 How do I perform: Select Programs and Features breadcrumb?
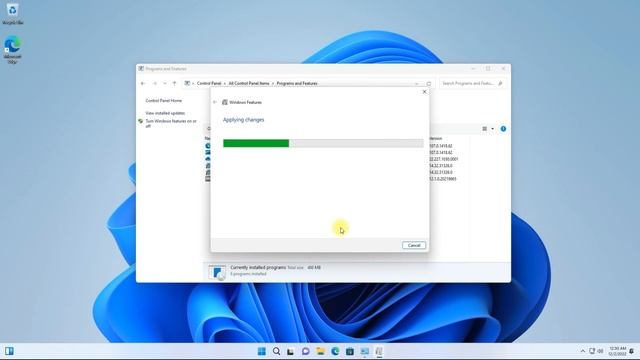tap(297, 83)
